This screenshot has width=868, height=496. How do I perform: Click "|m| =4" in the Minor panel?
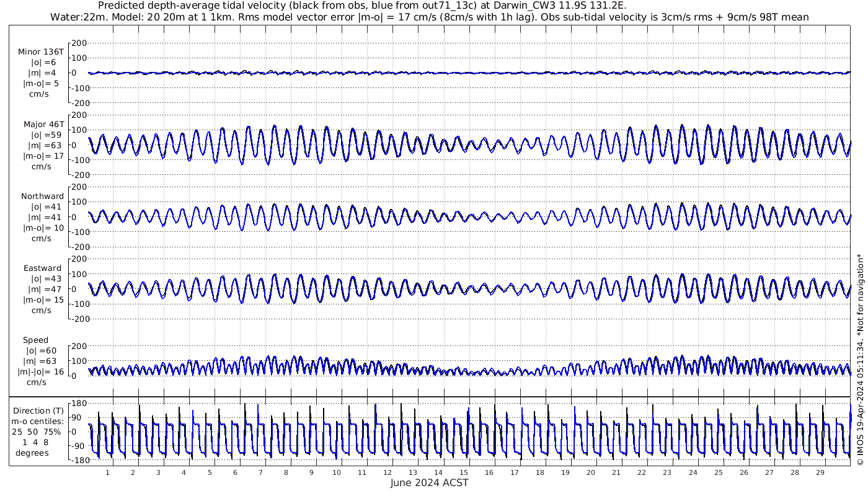tap(43, 73)
